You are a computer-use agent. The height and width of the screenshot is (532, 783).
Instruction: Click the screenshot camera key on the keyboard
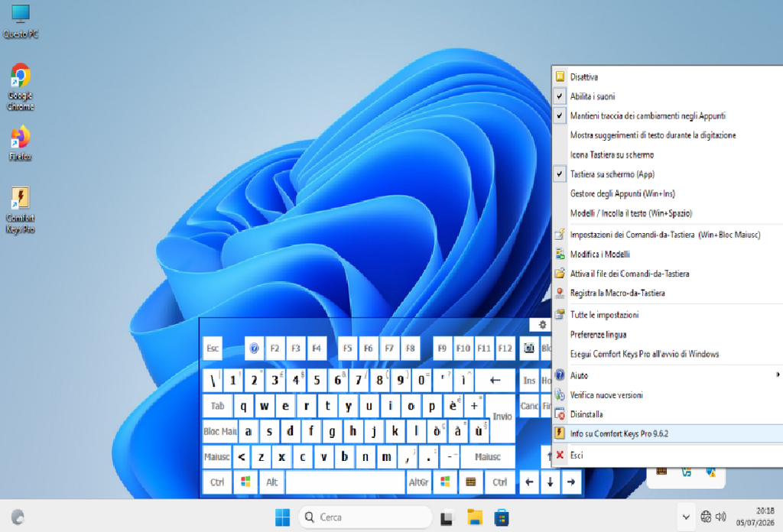point(529,349)
